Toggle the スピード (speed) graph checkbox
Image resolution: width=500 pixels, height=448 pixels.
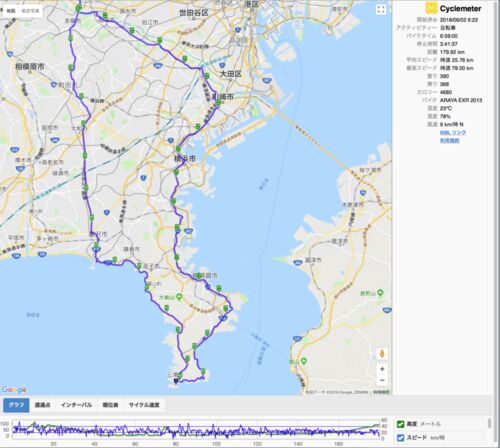pyautogui.click(x=401, y=437)
